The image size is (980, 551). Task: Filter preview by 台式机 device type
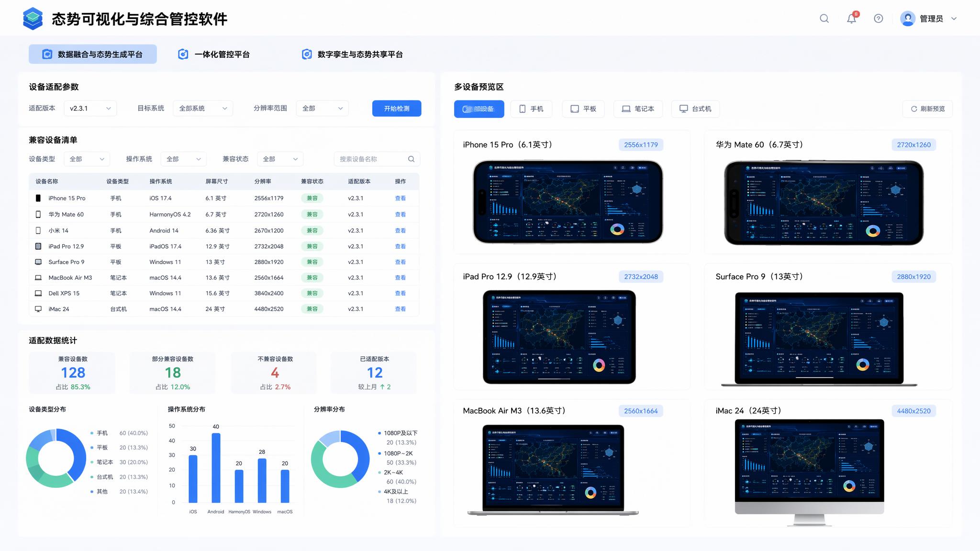tap(695, 109)
